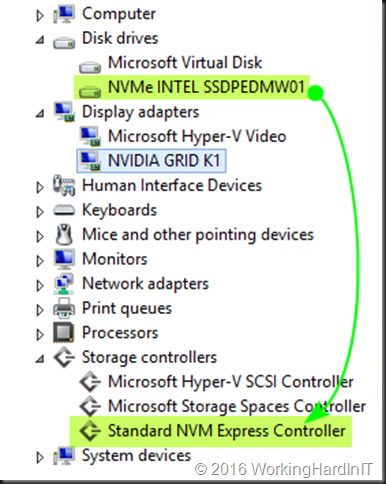Select the Computer tree label

[x=119, y=14]
